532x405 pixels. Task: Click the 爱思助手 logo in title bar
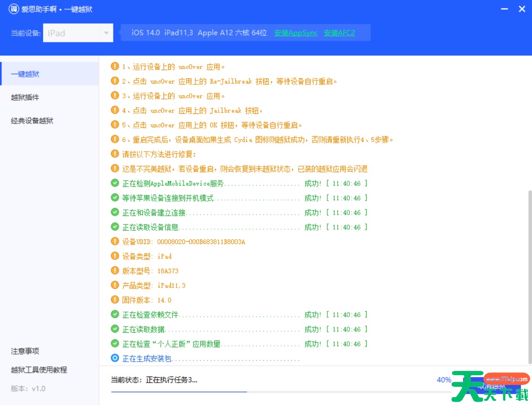[14, 9]
